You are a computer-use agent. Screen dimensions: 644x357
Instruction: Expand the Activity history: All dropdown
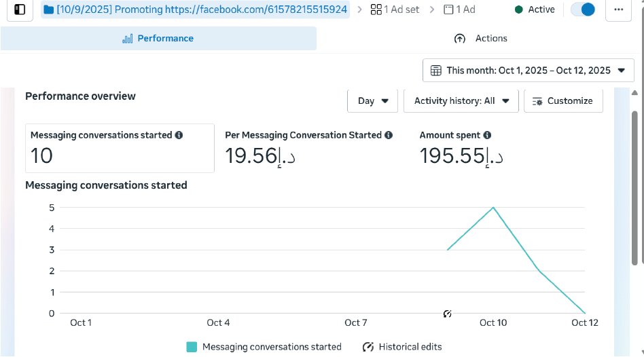pos(461,100)
